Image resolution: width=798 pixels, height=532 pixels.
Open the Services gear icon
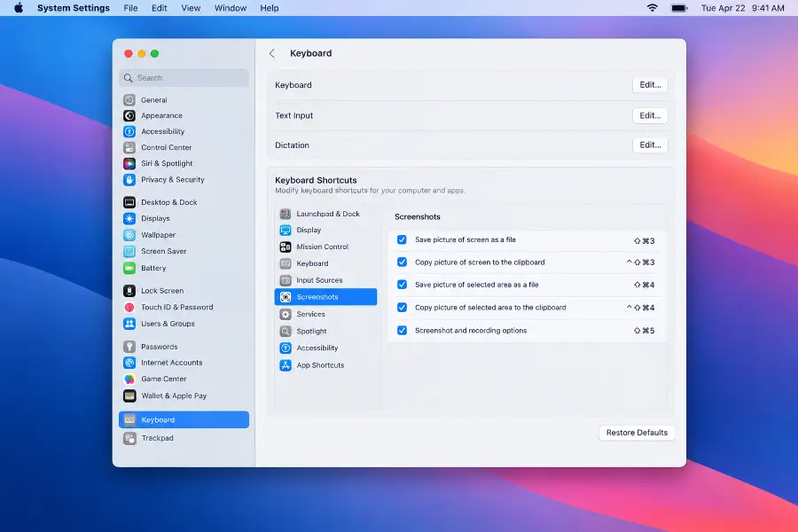point(286,314)
